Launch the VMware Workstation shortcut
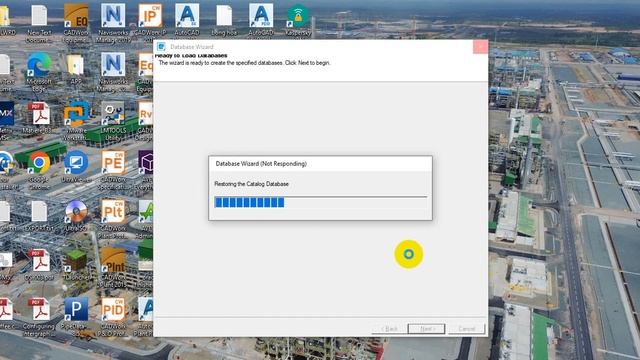640x360 pixels. point(76,113)
